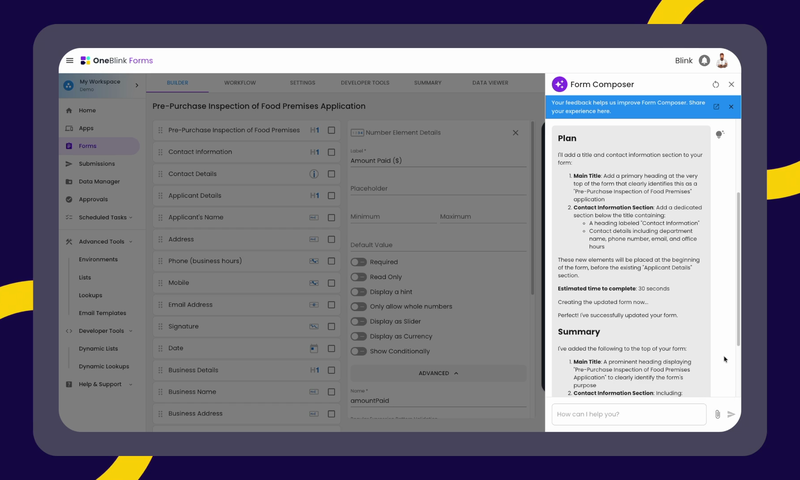Click the Approvals check icon
800x480 pixels.
click(x=69, y=199)
